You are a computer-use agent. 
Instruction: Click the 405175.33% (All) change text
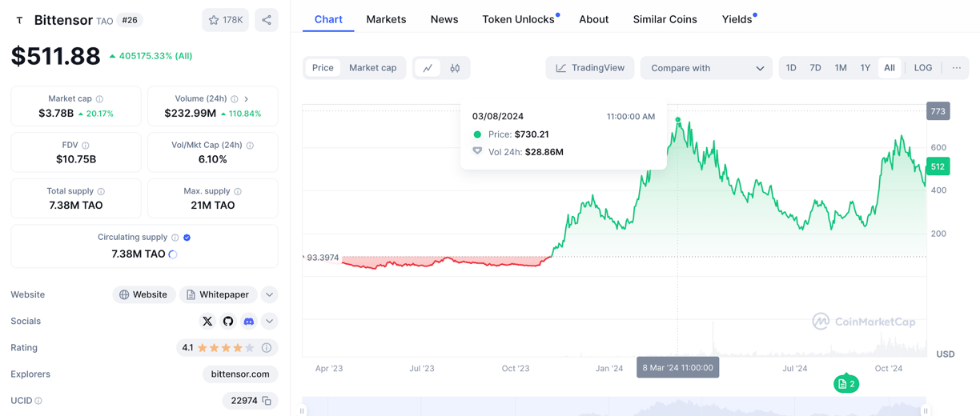click(155, 56)
